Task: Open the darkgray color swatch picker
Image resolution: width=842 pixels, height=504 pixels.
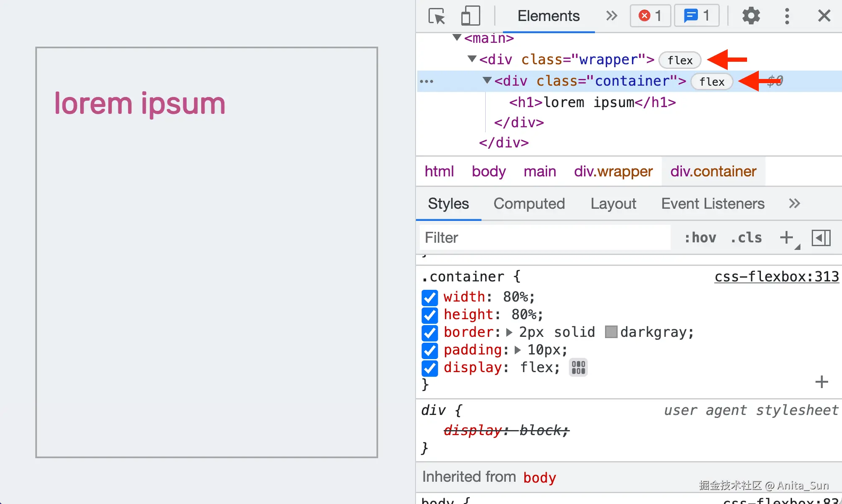Action: click(611, 332)
